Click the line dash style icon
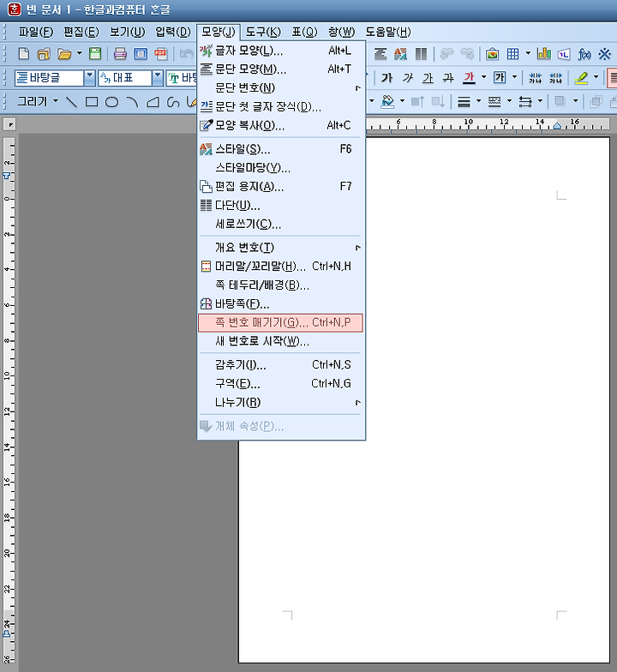 click(494, 101)
